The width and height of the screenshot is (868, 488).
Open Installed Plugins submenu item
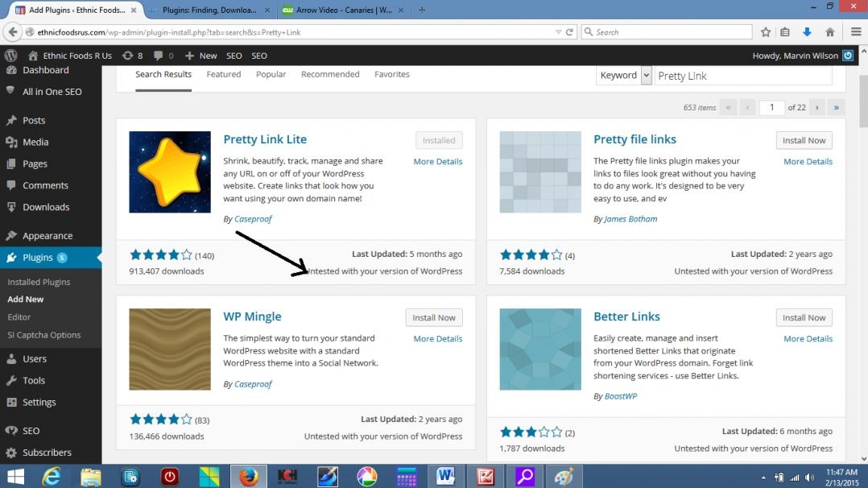pyautogui.click(x=39, y=282)
